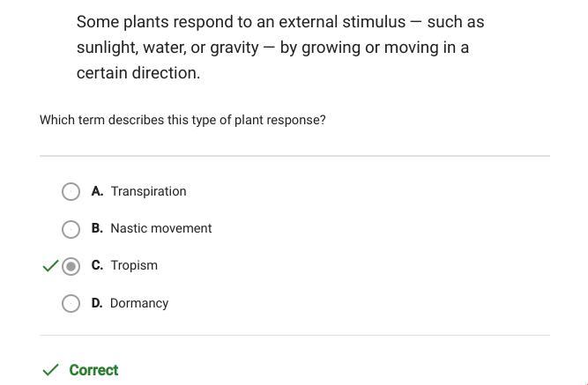Choose the Nastic movement radio button
Image resolution: width=588 pixels, height=385 pixels.
[71, 229]
